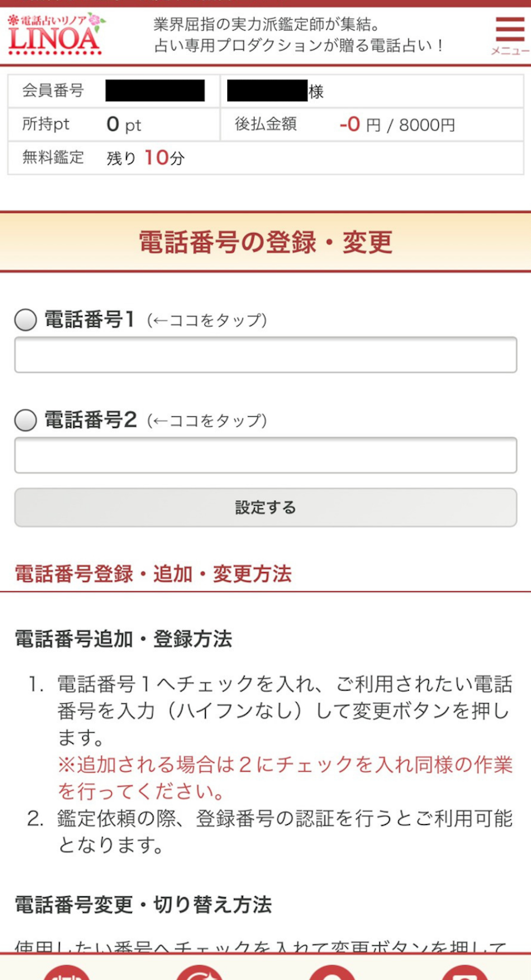Tap the circular arrow icon in bottom bar

click(199, 972)
